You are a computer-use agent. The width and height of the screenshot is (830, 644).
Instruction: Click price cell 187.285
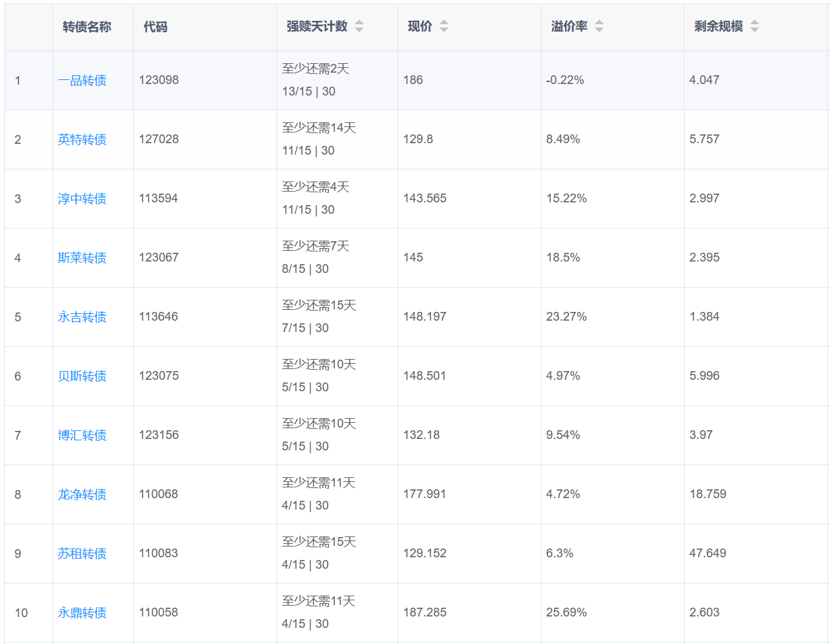[x=424, y=612]
